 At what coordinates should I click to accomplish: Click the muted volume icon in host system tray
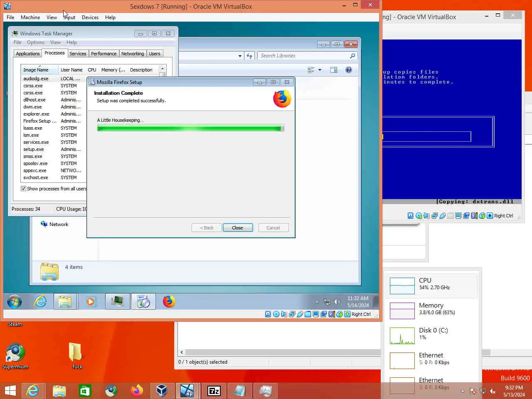[x=493, y=391]
